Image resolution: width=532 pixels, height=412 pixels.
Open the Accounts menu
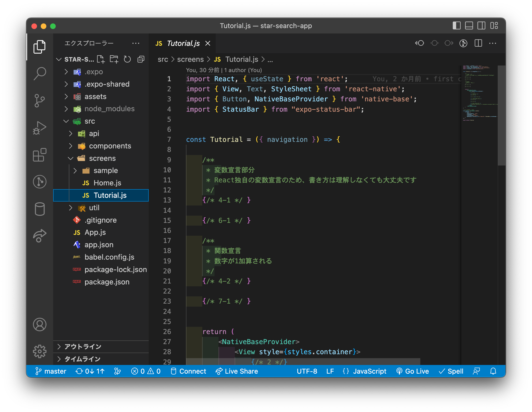tap(40, 324)
